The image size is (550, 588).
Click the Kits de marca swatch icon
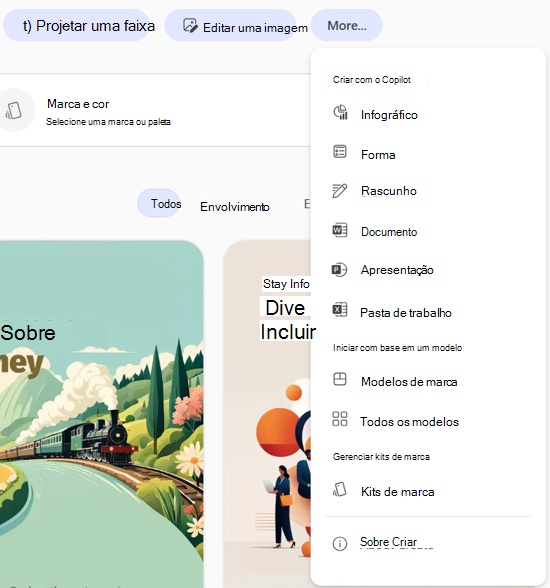tap(340, 489)
